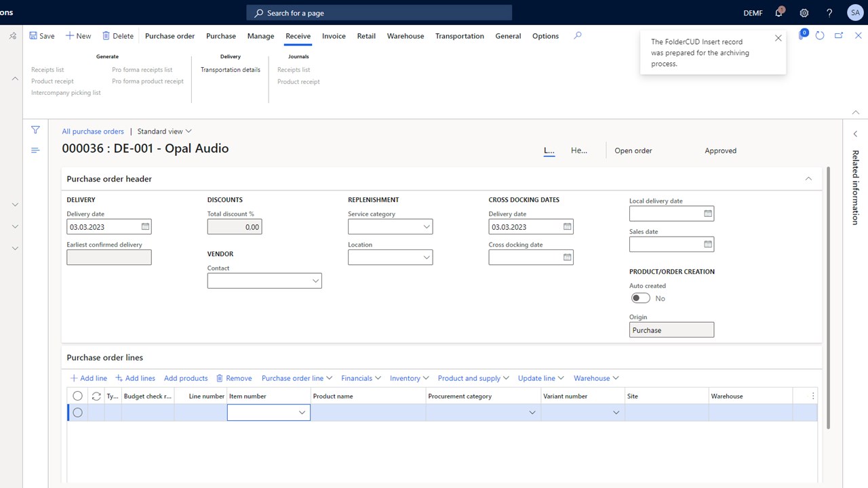
Task: Expand Related information pane
Action: coord(855,134)
